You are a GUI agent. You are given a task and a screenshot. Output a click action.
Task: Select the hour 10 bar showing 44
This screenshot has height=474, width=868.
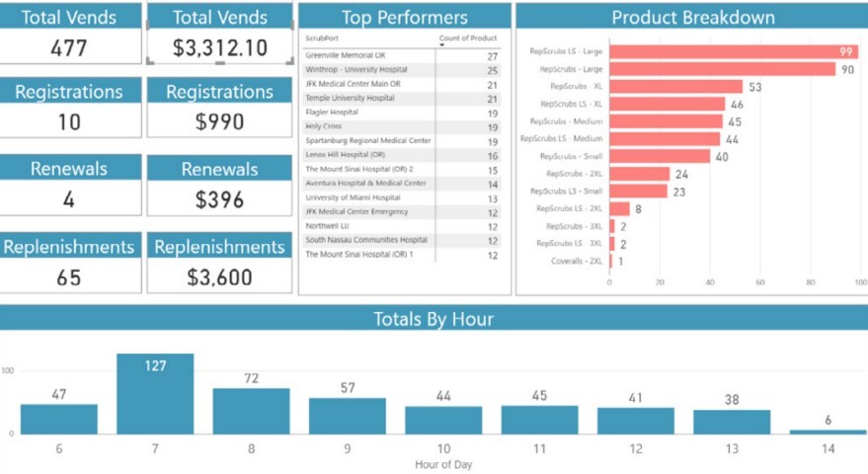(x=443, y=419)
